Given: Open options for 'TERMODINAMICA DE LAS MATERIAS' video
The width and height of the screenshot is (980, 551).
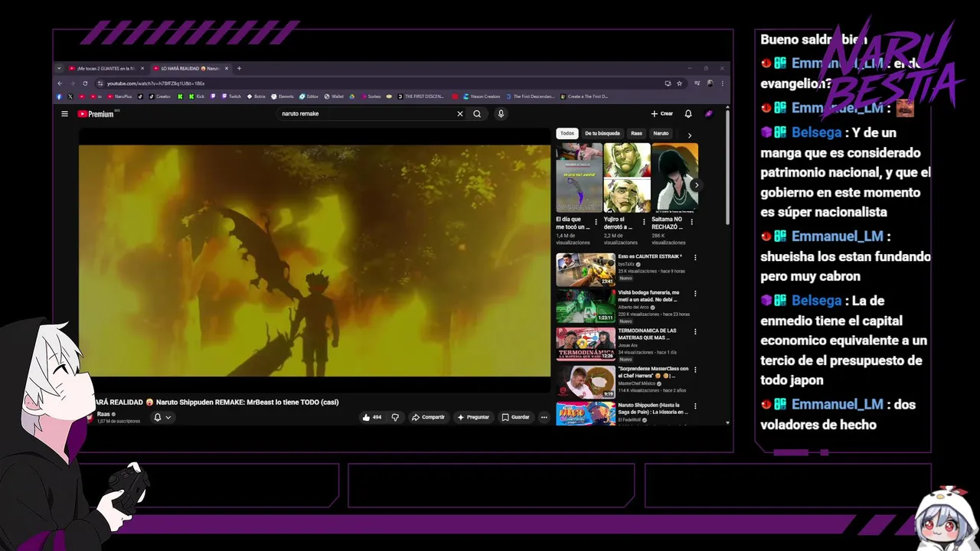Looking at the screenshot, I should pos(695,331).
